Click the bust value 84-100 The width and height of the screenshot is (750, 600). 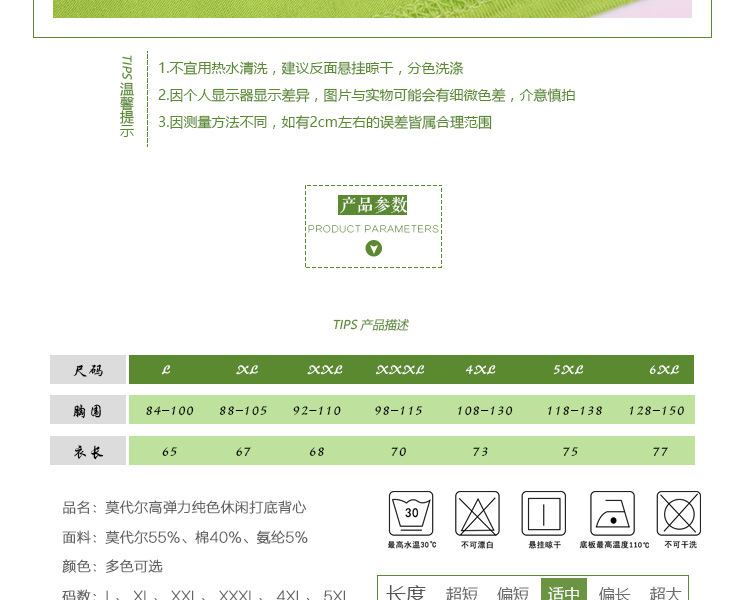[x=169, y=411]
